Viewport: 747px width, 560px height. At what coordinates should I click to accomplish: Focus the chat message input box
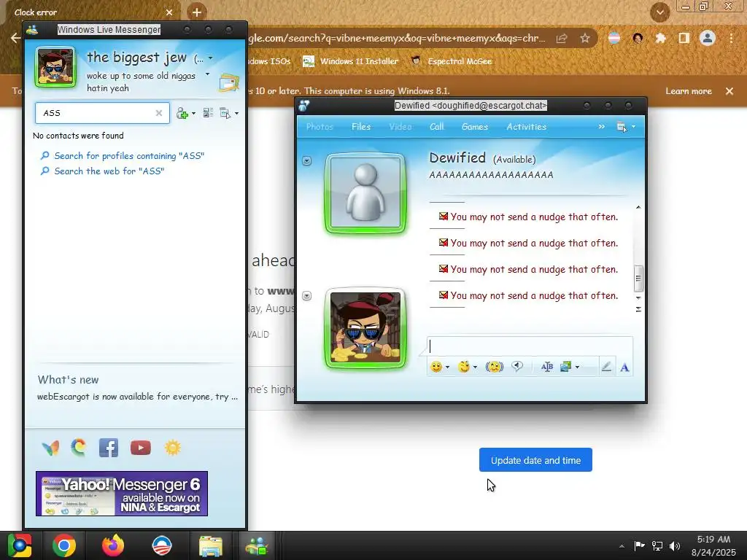coord(530,346)
